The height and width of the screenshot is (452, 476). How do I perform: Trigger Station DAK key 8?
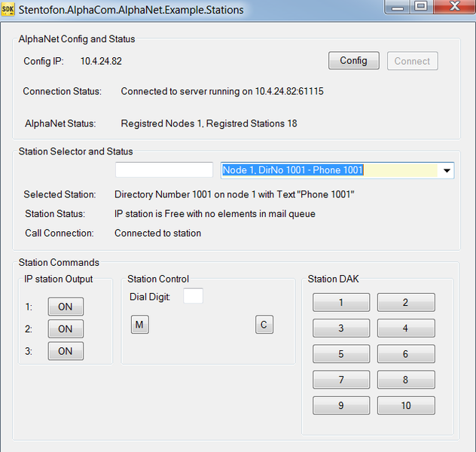pos(406,380)
